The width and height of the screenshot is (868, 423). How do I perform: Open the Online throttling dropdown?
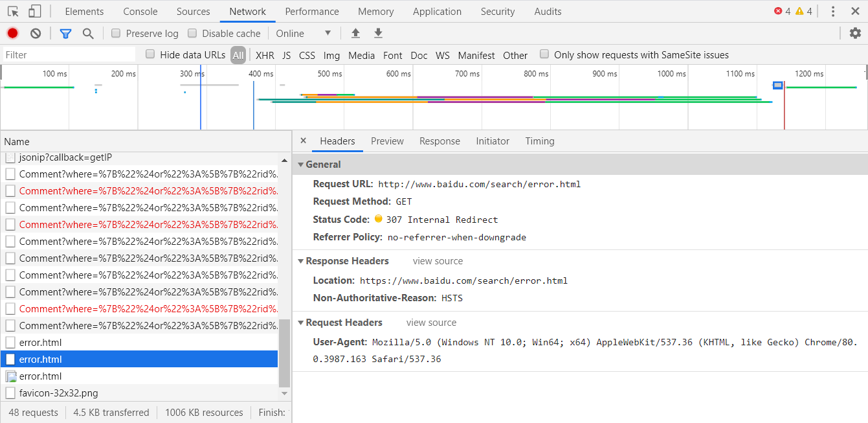(x=303, y=33)
